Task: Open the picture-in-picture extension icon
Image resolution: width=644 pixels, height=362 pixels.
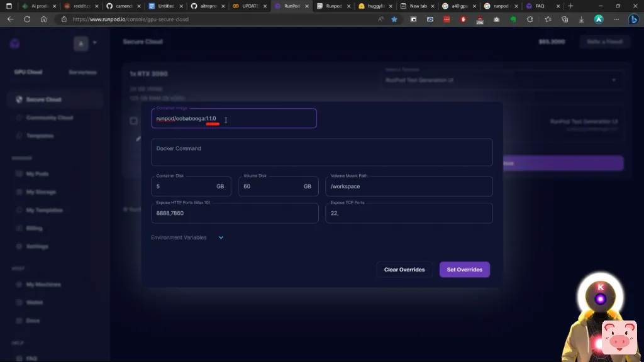Action: [x=414, y=19]
